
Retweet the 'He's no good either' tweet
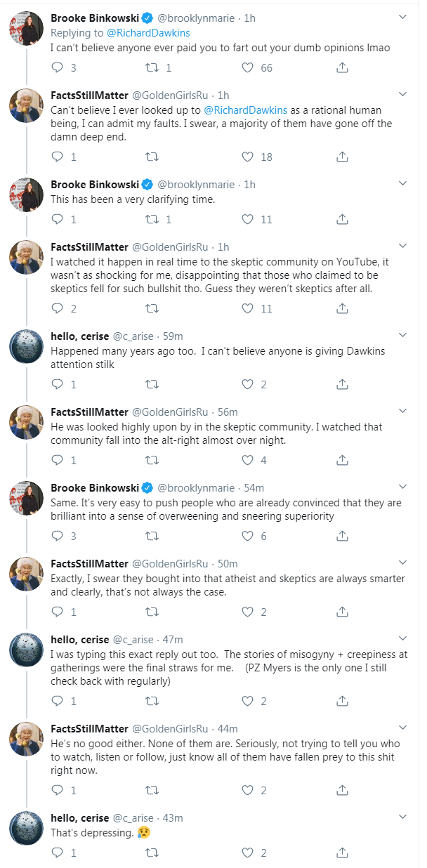151,790
